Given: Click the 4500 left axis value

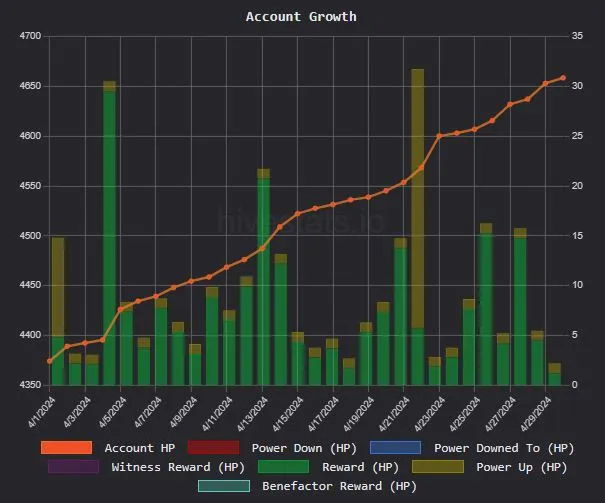Looking at the screenshot, I should 30,235.
